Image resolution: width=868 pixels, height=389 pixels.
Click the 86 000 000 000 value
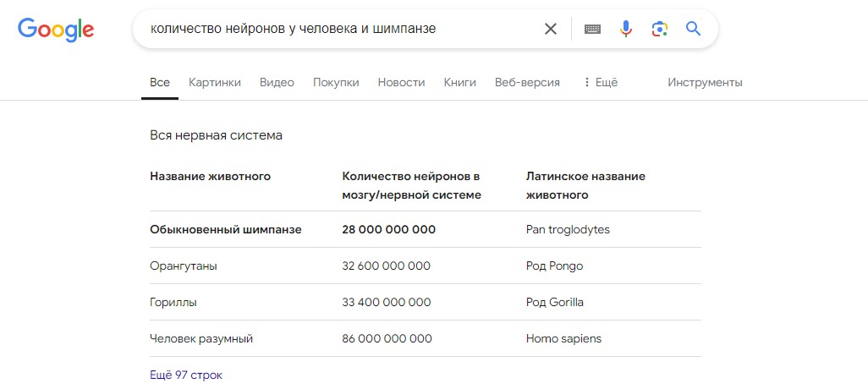click(x=387, y=338)
